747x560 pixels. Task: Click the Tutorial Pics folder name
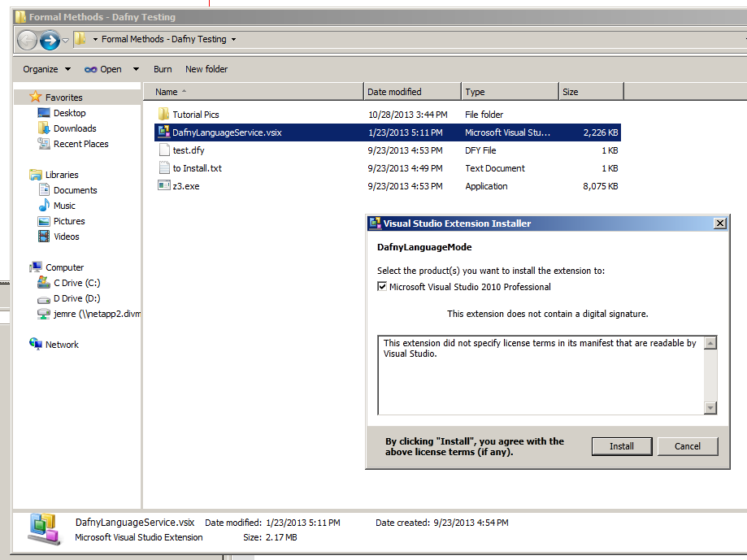click(x=196, y=115)
